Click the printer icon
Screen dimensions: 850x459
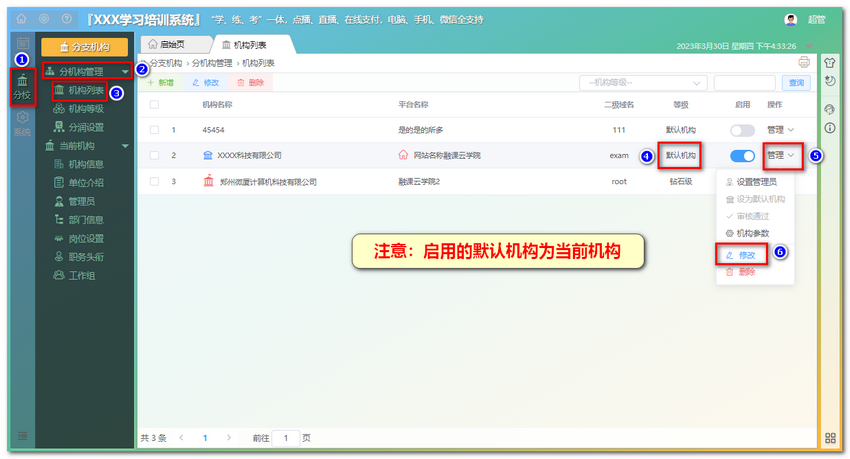tap(804, 62)
